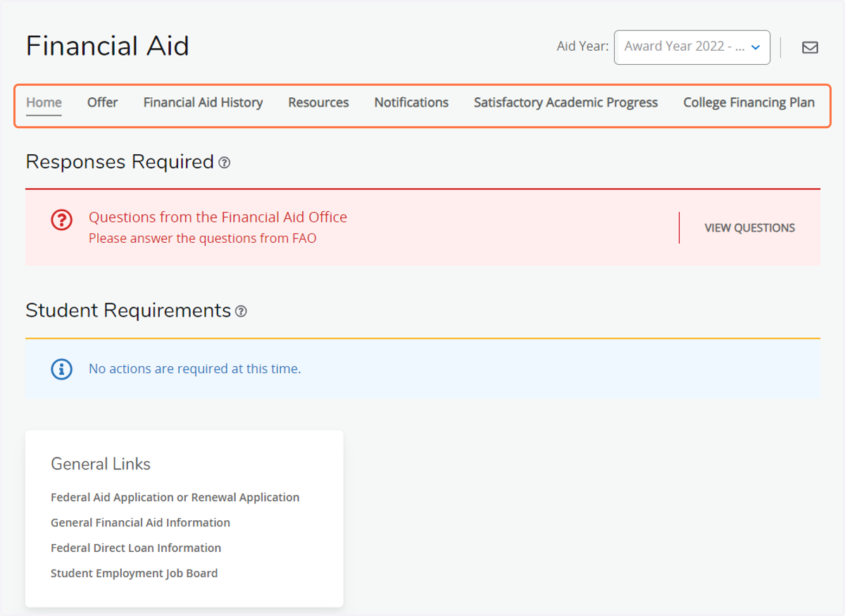Click the 'Aid Year:' label
845x616 pixels.
[582, 46]
